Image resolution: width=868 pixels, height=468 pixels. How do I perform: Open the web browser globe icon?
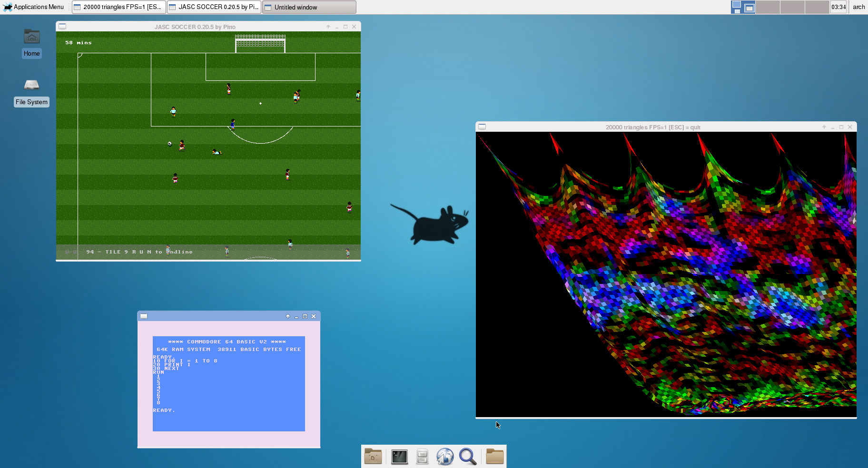click(x=445, y=457)
